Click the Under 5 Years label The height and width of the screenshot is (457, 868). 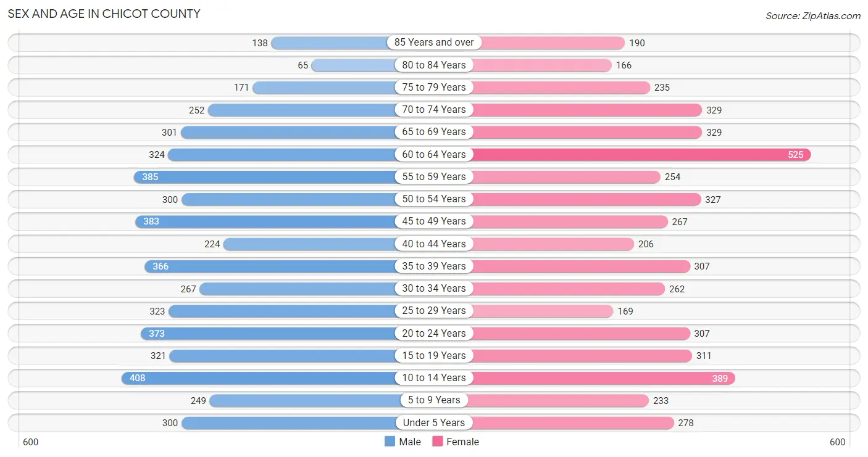pos(434,422)
